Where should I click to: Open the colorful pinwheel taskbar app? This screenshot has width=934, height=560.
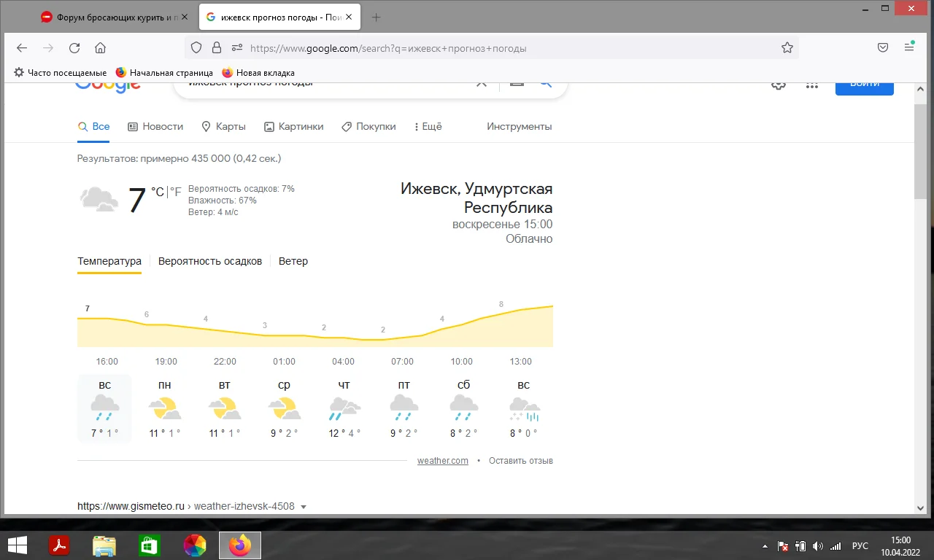pyautogui.click(x=195, y=545)
